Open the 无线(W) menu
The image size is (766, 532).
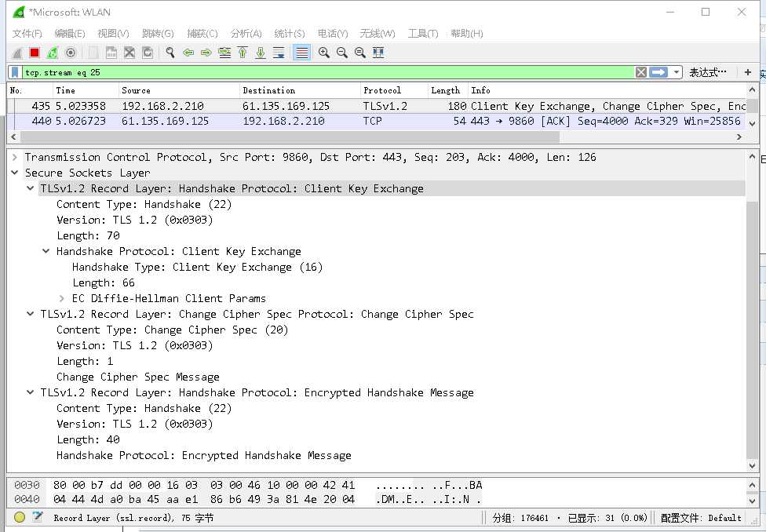coord(378,33)
